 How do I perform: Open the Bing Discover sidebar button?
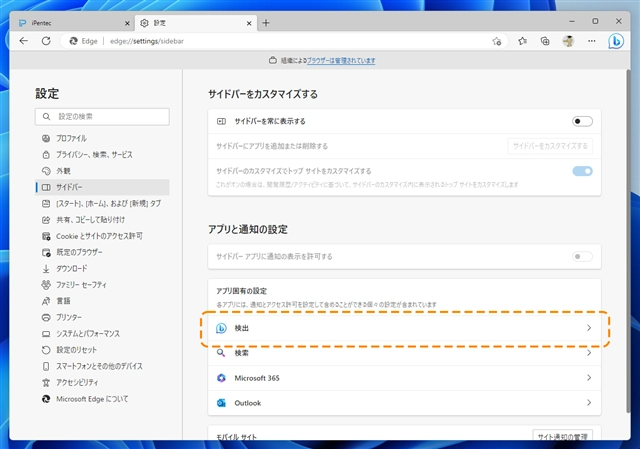click(616, 41)
